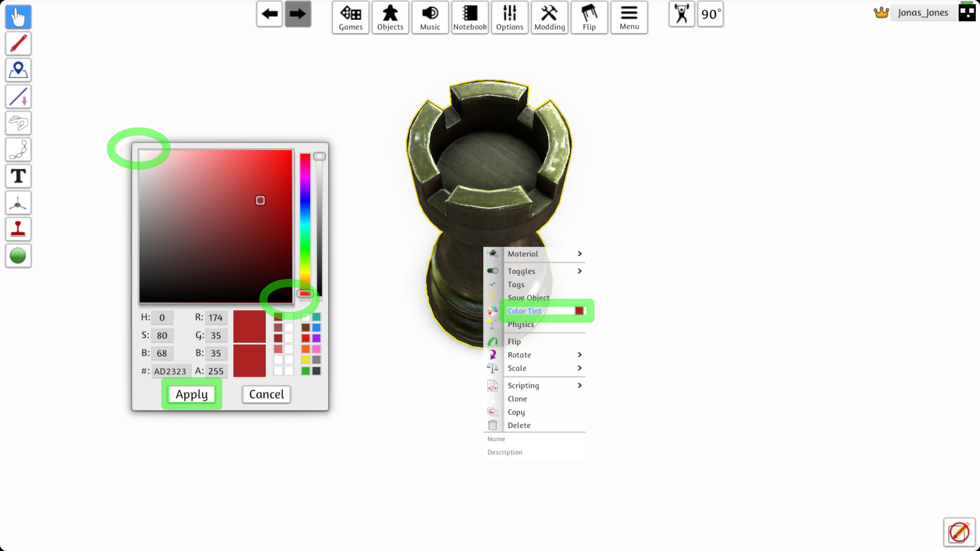Open the Gizmo tool
The image size is (980, 551).
pyautogui.click(x=18, y=203)
